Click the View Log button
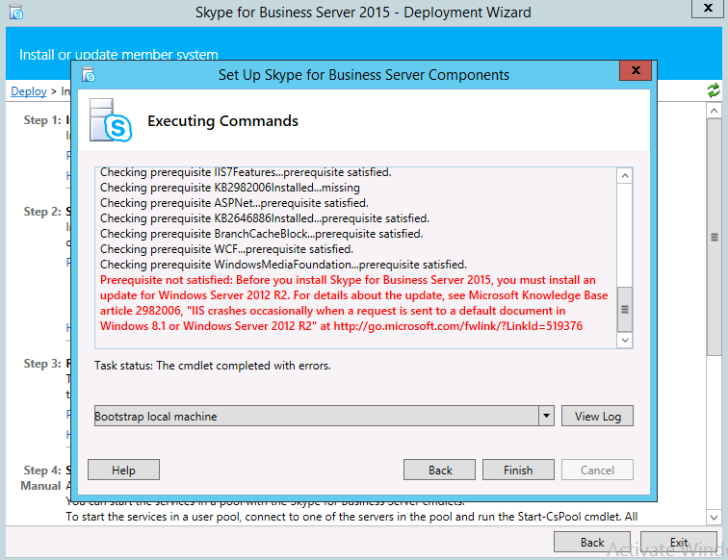Viewport: 728px width, 560px height. [598, 417]
